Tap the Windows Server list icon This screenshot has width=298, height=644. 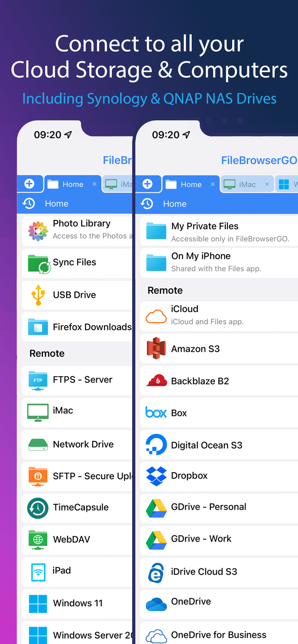(38, 635)
